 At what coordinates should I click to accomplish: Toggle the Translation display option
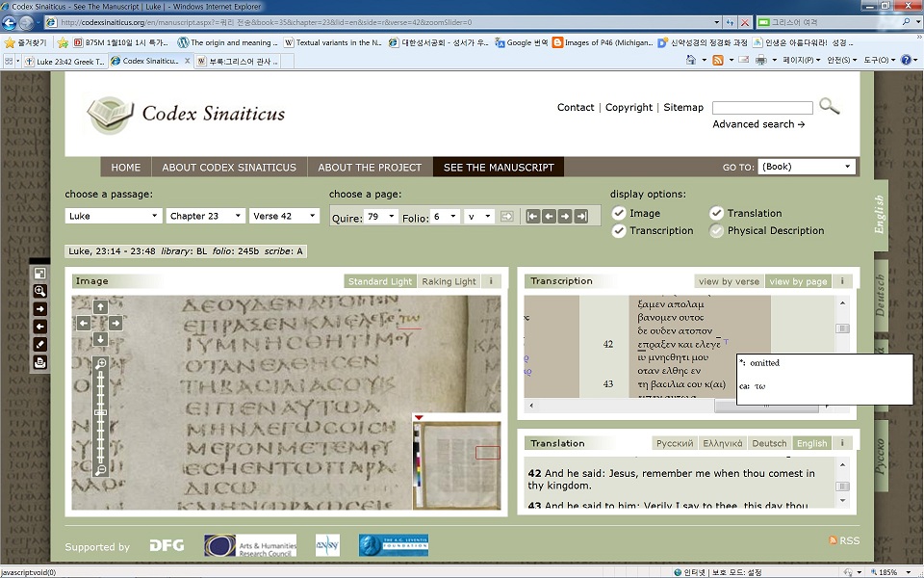click(x=716, y=214)
